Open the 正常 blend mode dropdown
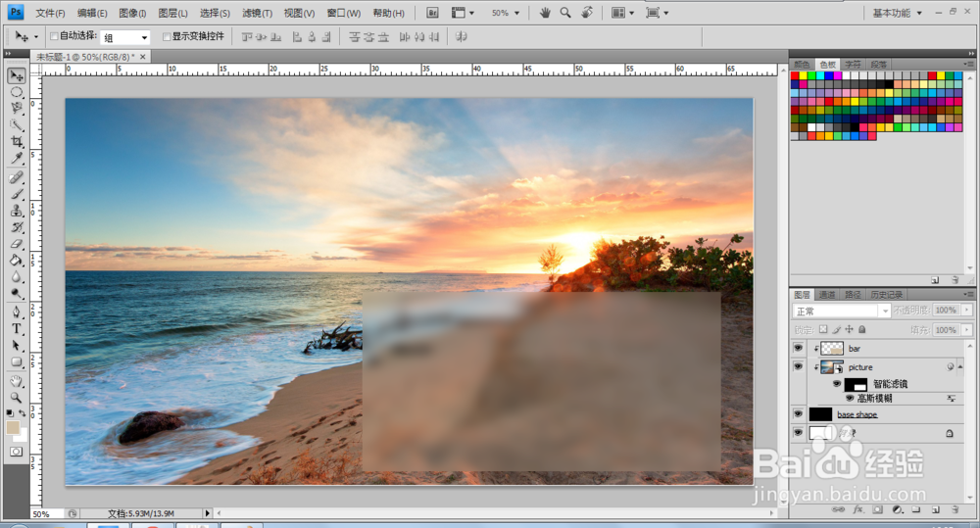The image size is (980, 528). coord(885,311)
